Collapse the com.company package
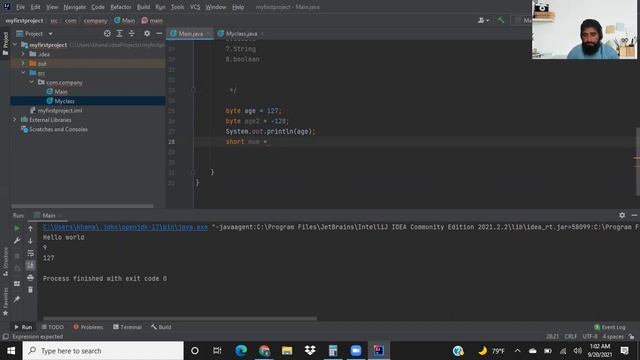Viewport: 640px width, 360px height. (31, 82)
